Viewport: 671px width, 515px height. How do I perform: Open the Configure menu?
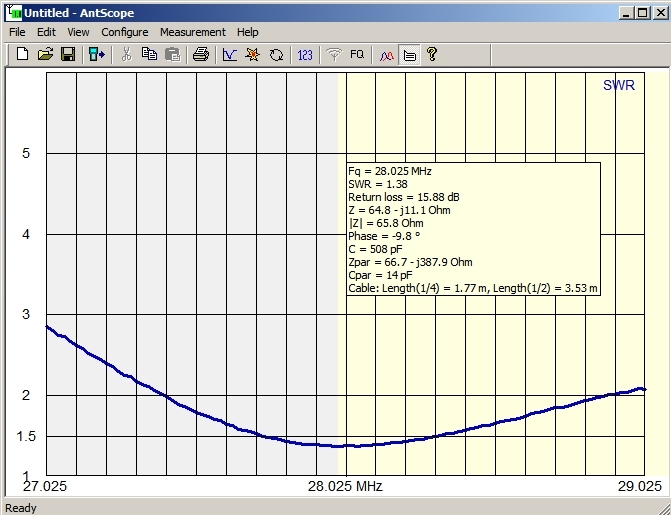[124, 32]
